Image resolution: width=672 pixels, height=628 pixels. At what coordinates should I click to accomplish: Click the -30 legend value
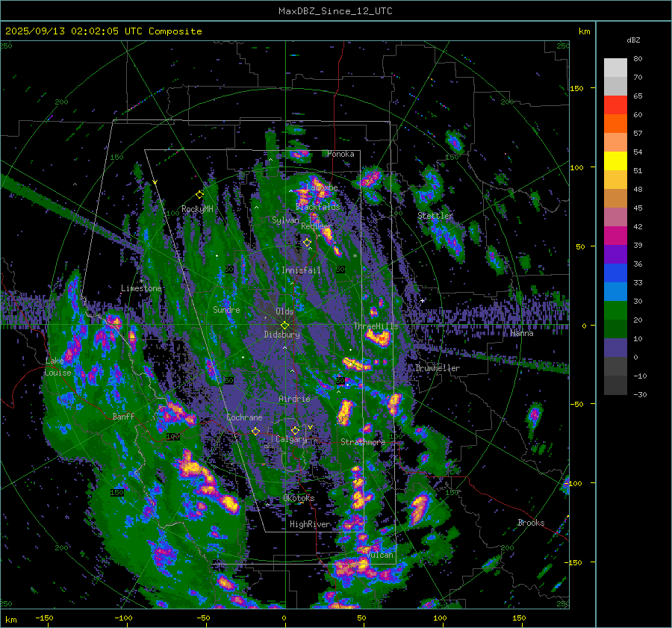640,394
